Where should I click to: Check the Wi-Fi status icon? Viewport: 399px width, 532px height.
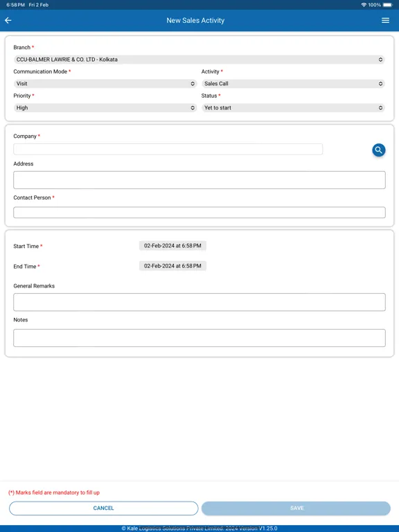click(364, 5)
